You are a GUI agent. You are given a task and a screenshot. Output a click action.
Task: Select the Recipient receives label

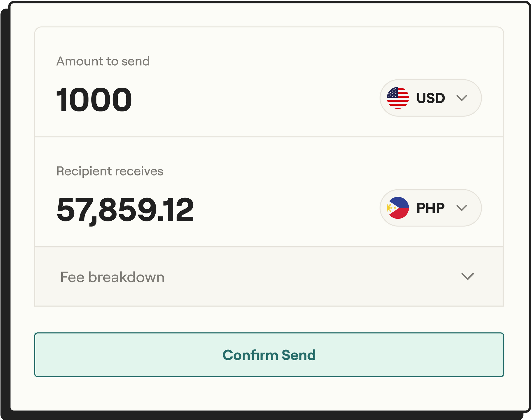point(110,171)
